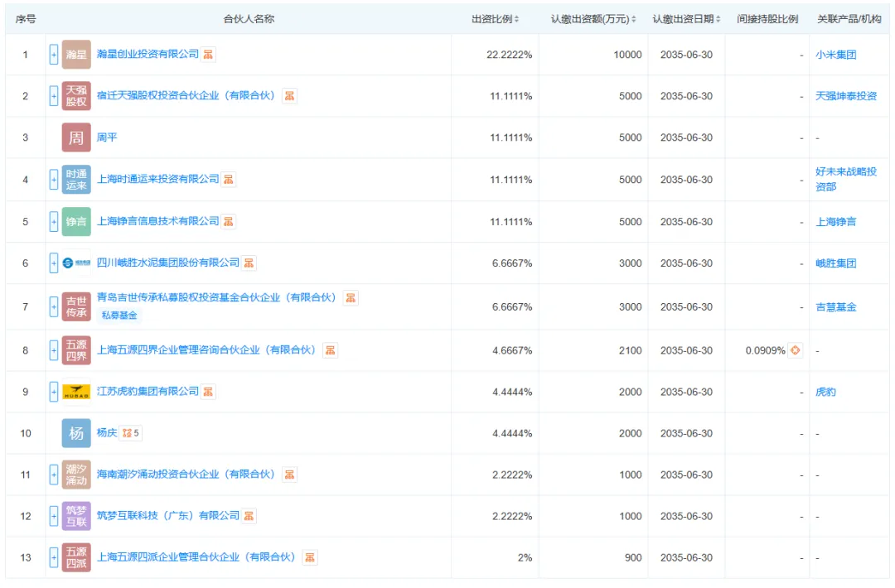The image size is (895, 588).
Task: Click the 潮汐涌动 logo tile
Action: [x=76, y=475]
